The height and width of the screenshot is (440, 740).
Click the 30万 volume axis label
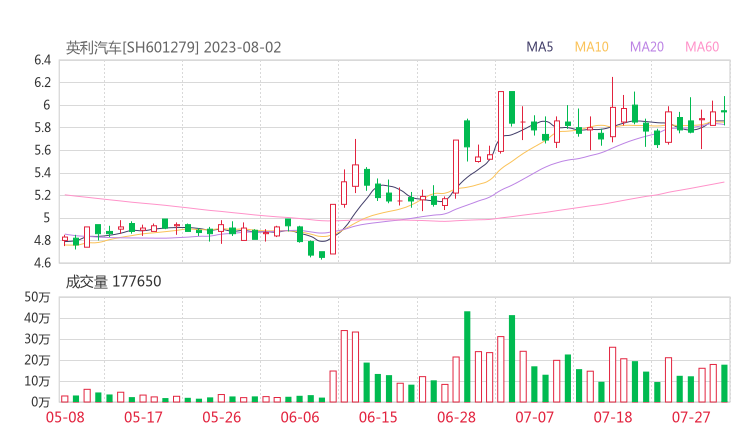click(x=37, y=339)
